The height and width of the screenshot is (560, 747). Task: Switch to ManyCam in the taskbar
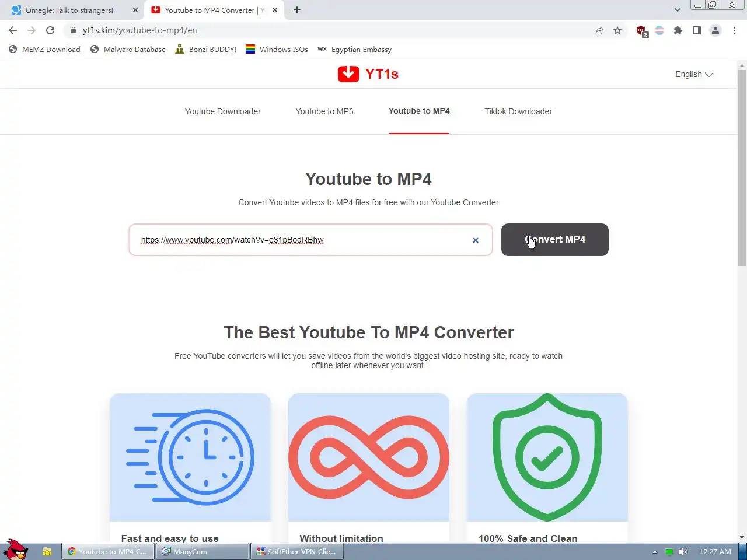point(202,551)
